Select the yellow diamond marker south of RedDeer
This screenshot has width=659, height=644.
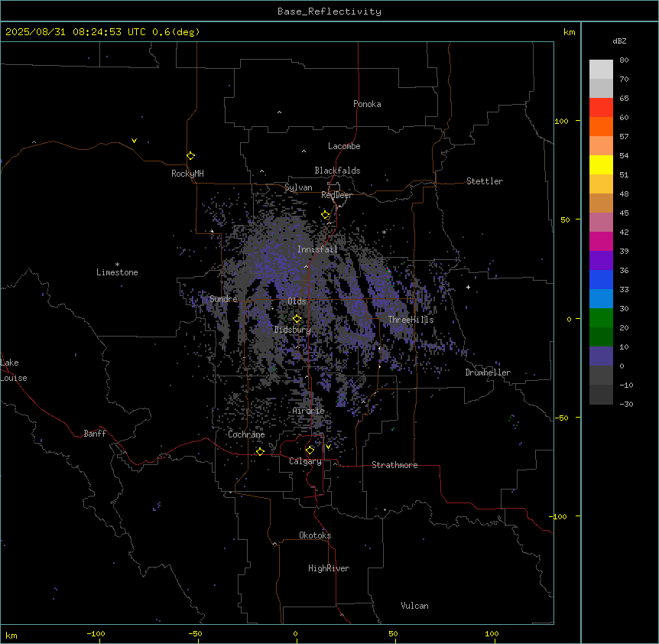(x=326, y=215)
